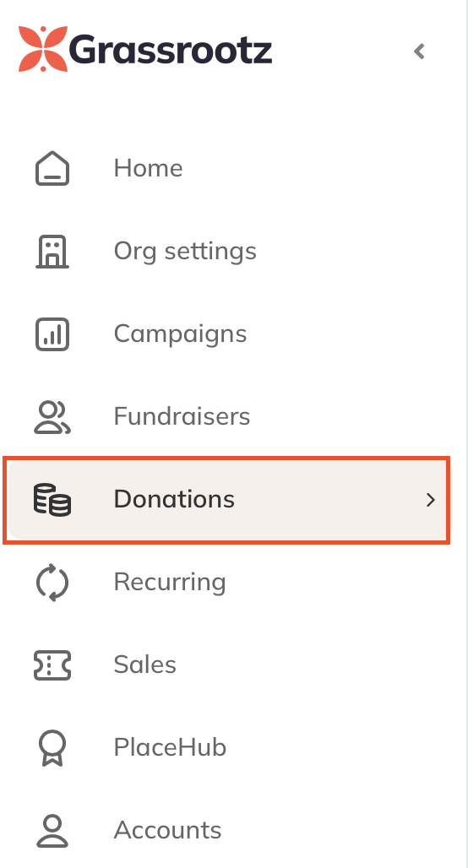This screenshot has width=468, height=868.
Task: Select the Donations label text
Action: click(174, 499)
